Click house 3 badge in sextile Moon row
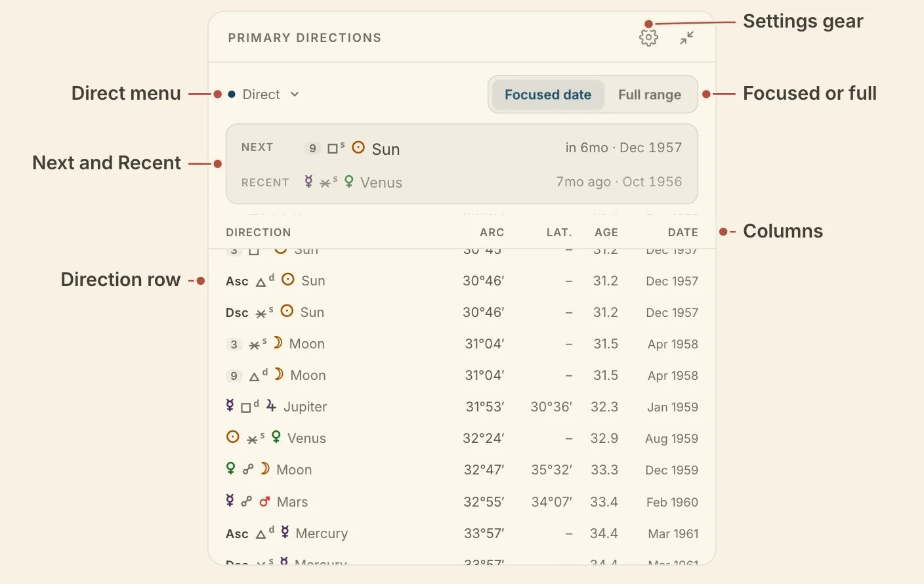Viewport: 924px width, 584px height. coord(234,344)
